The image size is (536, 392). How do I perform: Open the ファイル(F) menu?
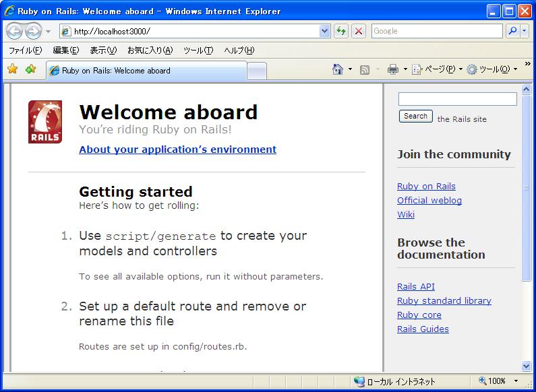click(x=26, y=51)
